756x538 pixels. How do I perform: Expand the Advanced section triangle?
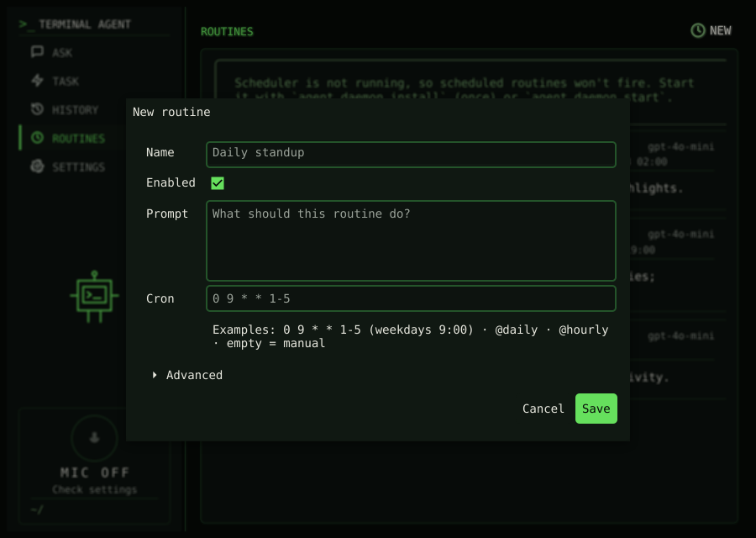pyautogui.click(x=155, y=375)
